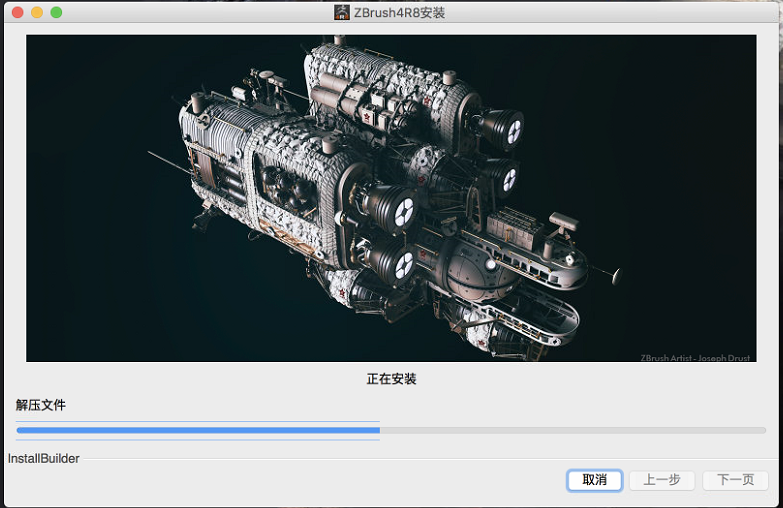Close the installer with red button

point(17,12)
